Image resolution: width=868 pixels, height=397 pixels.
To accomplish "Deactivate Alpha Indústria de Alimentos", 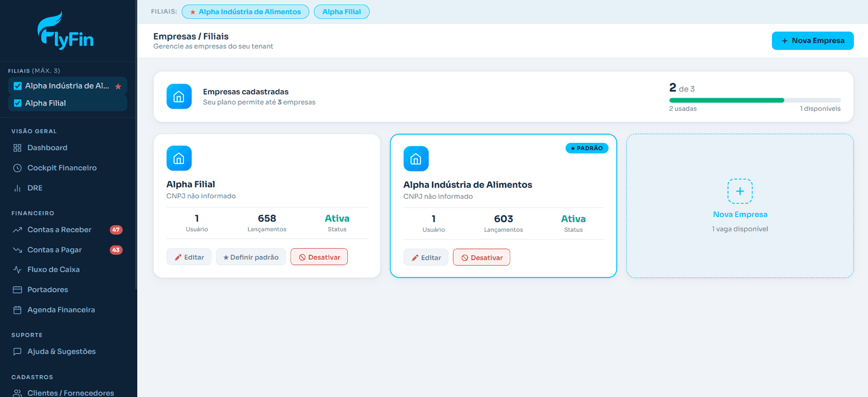I will pos(482,257).
